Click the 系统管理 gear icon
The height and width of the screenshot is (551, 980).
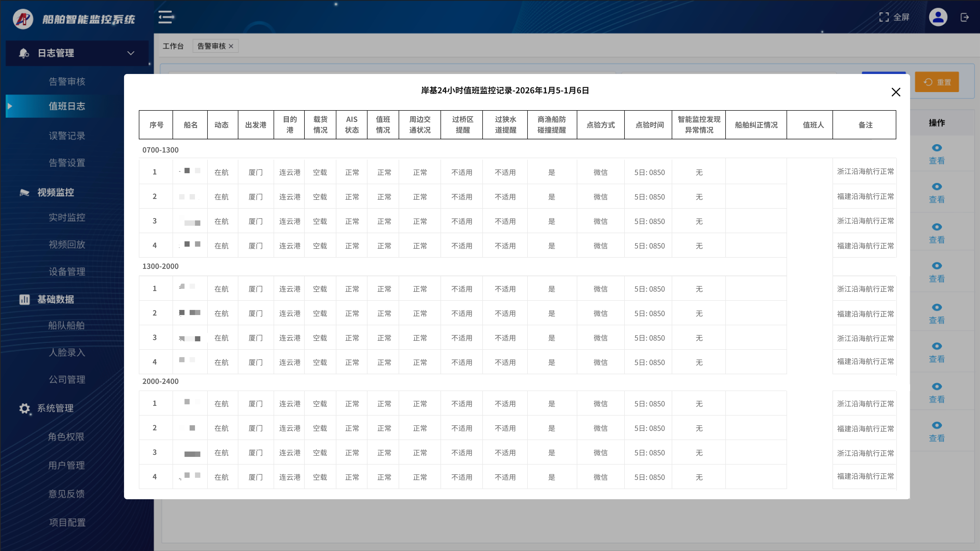[x=24, y=408]
